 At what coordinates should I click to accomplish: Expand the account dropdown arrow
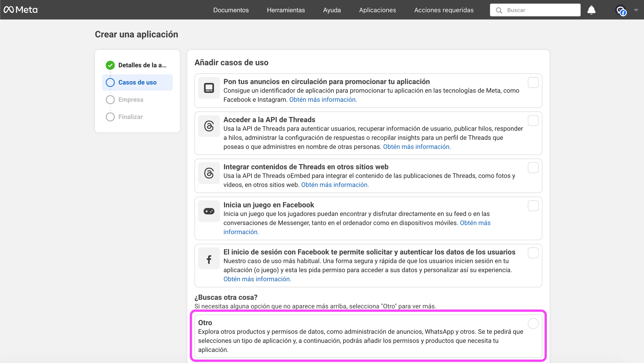pos(636,10)
